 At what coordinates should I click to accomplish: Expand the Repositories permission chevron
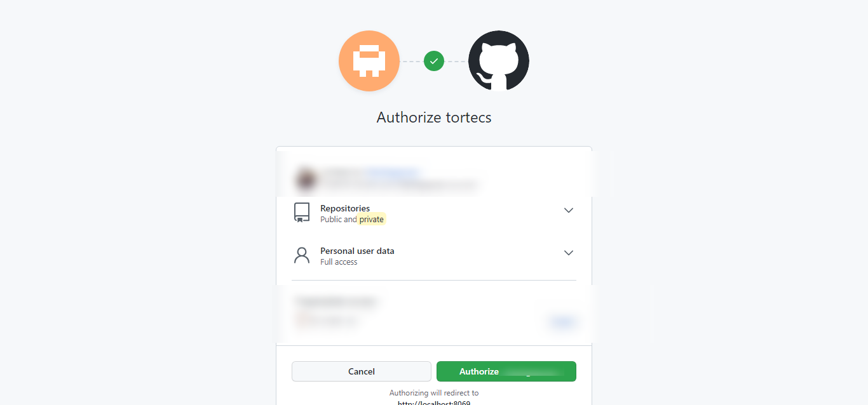coord(569,210)
